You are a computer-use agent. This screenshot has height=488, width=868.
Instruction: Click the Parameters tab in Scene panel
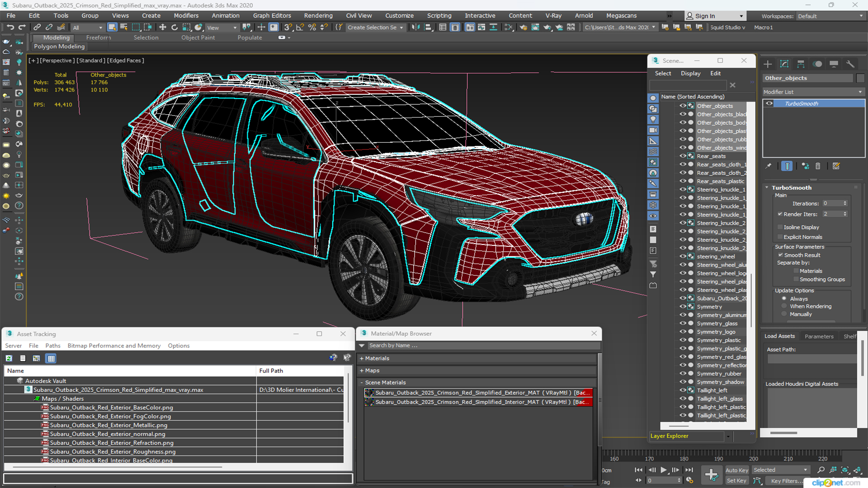point(819,336)
